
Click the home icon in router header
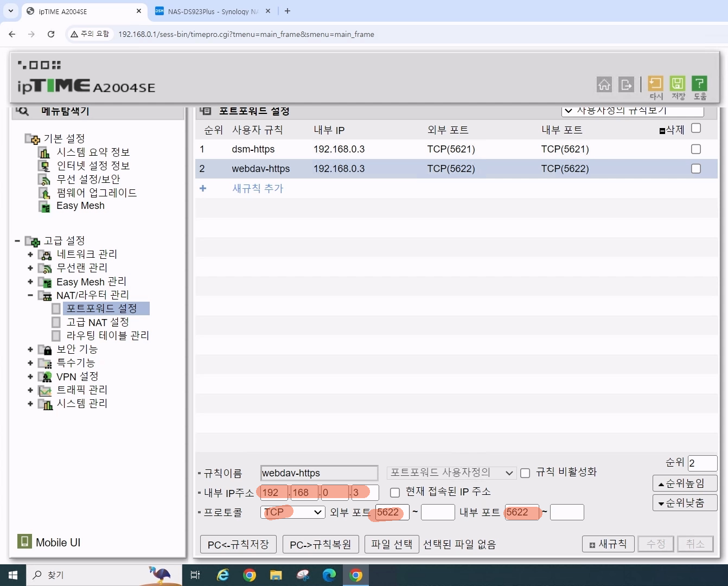pos(604,85)
